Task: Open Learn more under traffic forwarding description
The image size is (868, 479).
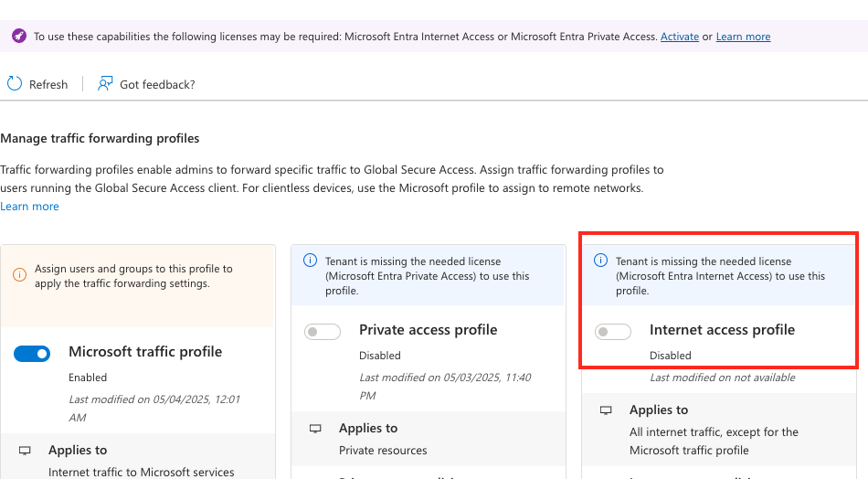Action: (x=29, y=206)
